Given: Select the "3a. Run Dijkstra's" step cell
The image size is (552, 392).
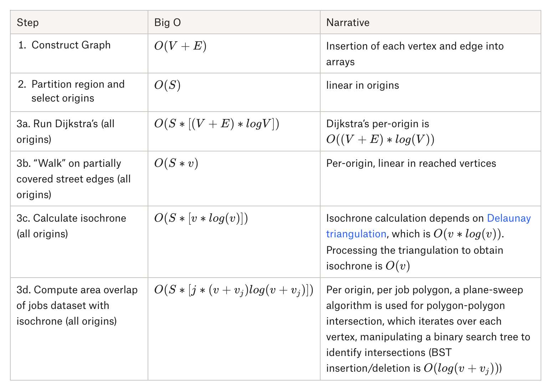Looking at the screenshot, I should [x=66, y=131].
